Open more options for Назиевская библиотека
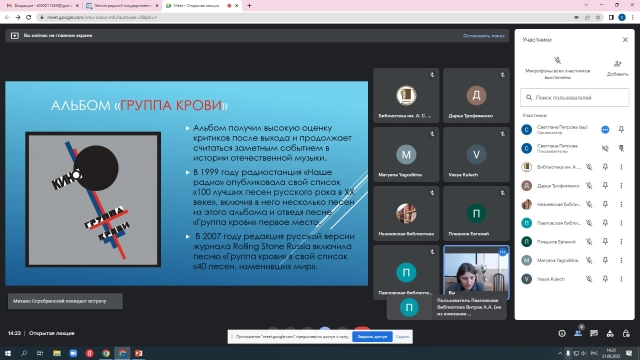Image resolution: width=640 pixels, height=360 pixels. [x=621, y=204]
